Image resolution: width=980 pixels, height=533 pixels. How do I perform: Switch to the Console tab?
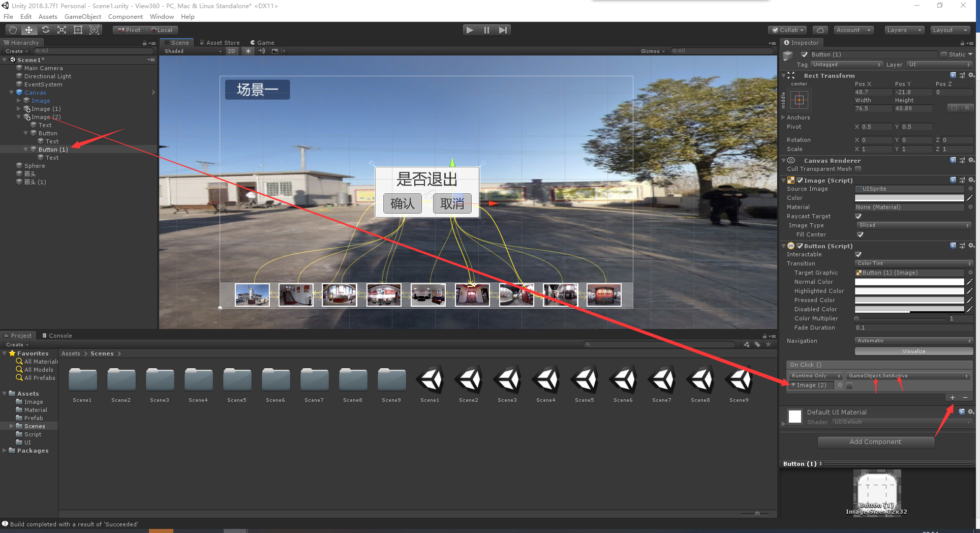pyautogui.click(x=57, y=335)
